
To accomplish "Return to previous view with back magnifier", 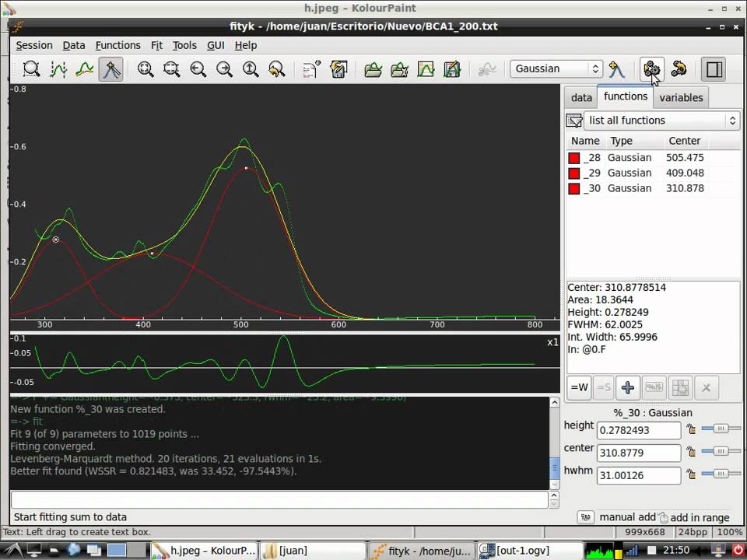I will coord(277,69).
